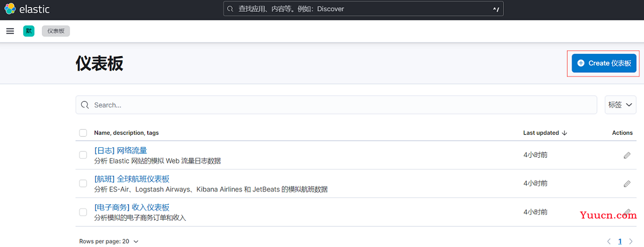644x247 pixels.
Task: Click 4小时前 in 全球航班仪表板 row
Action: pyautogui.click(x=535, y=183)
